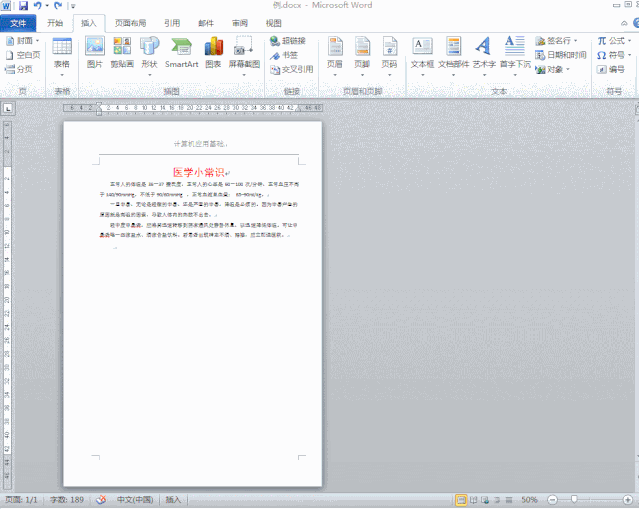
Task: Switch to the Home (开始) tab
Action: (55, 23)
